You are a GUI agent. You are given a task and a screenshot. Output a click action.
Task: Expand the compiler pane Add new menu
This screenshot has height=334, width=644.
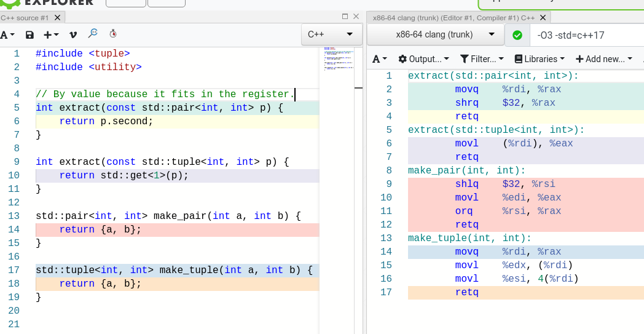coord(603,59)
